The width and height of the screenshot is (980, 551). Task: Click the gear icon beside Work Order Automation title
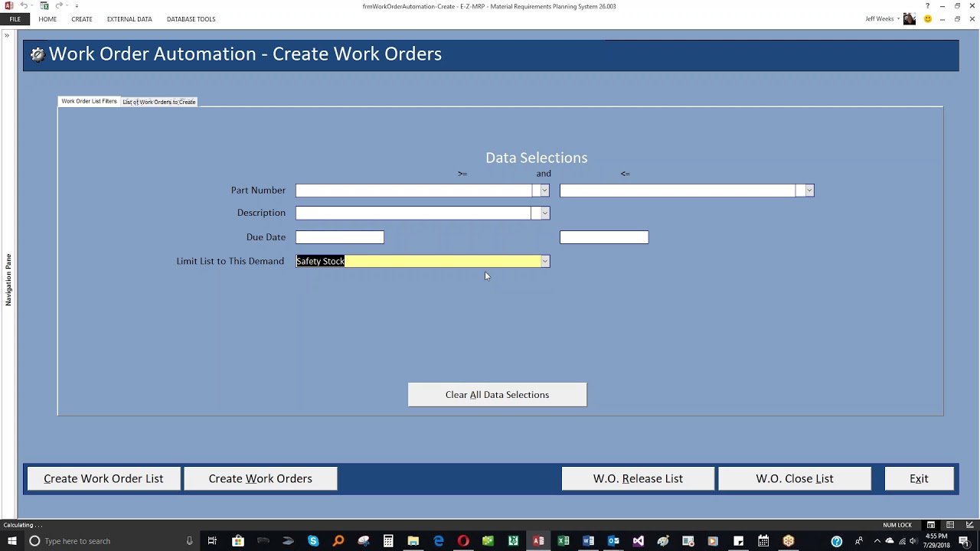(x=37, y=54)
